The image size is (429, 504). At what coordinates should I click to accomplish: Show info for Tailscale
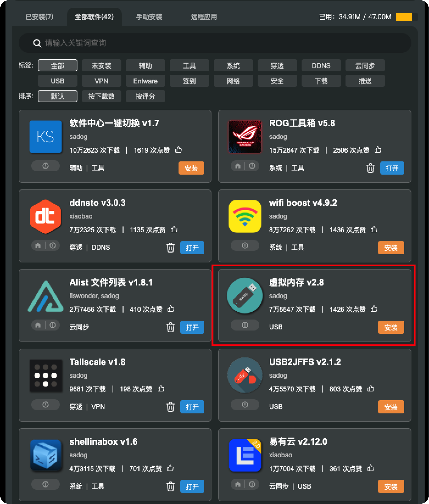point(46,405)
